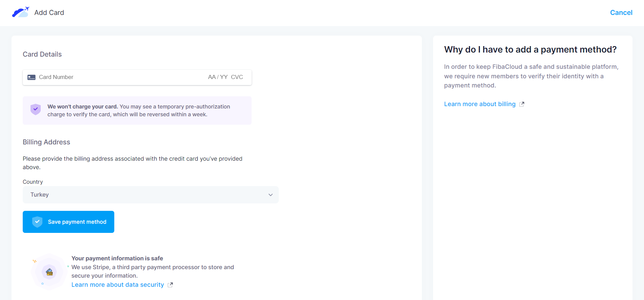Click the 'Please provide the billing address' instruction text
This screenshot has height=300, width=644.
133,163
